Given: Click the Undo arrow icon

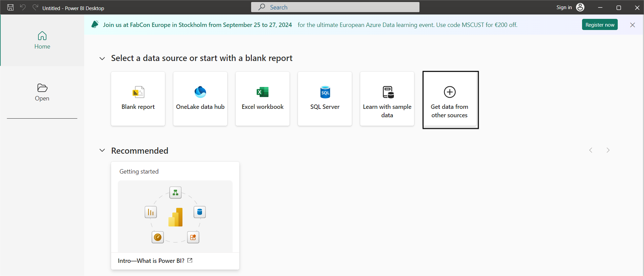Looking at the screenshot, I should 23,7.
